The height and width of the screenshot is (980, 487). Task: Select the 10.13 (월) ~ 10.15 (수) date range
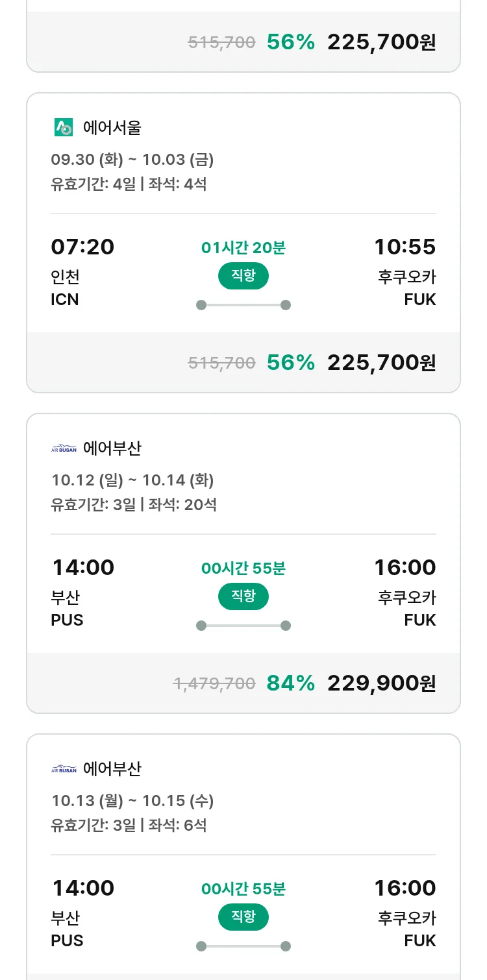point(132,801)
